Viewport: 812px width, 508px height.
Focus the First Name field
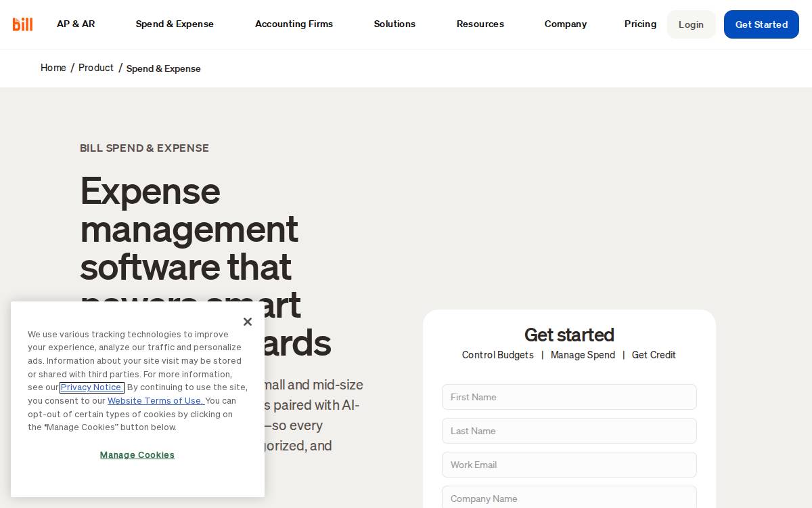569,397
